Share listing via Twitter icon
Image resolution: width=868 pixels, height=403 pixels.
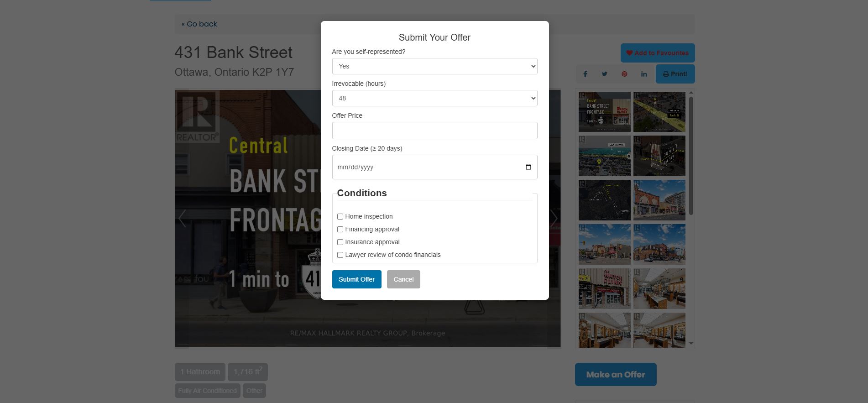point(604,74)
